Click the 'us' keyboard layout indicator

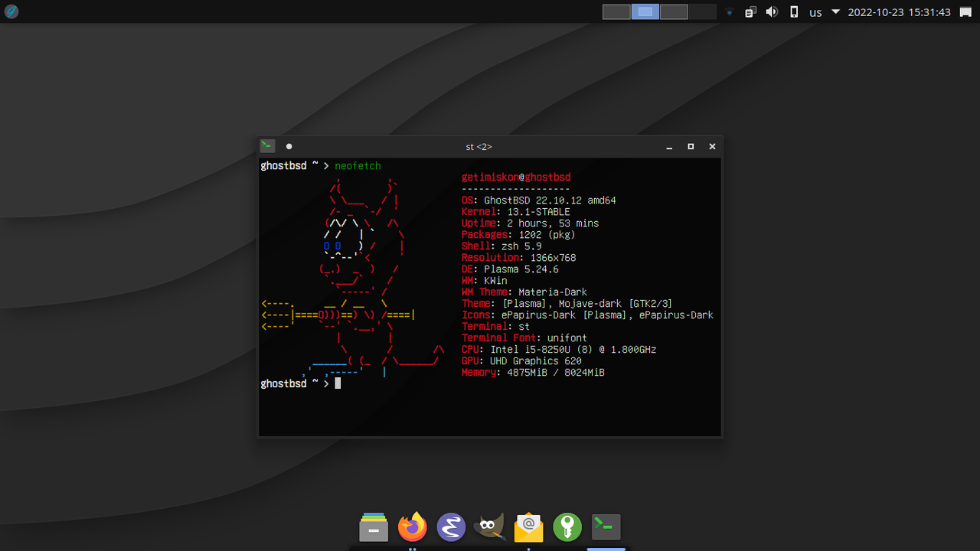pos(815,12)
